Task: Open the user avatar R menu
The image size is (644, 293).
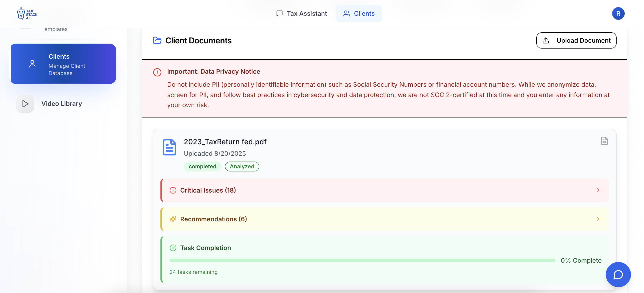Action: coord(618,13)
